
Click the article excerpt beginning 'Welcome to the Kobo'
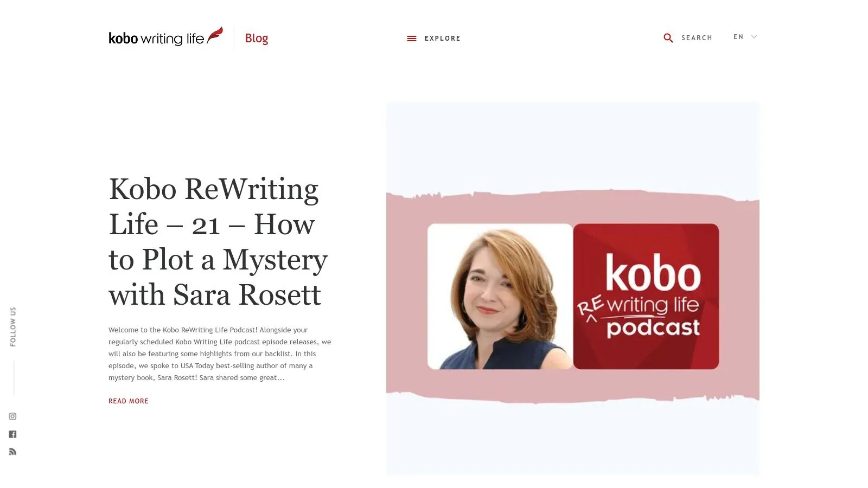(220, 354)
